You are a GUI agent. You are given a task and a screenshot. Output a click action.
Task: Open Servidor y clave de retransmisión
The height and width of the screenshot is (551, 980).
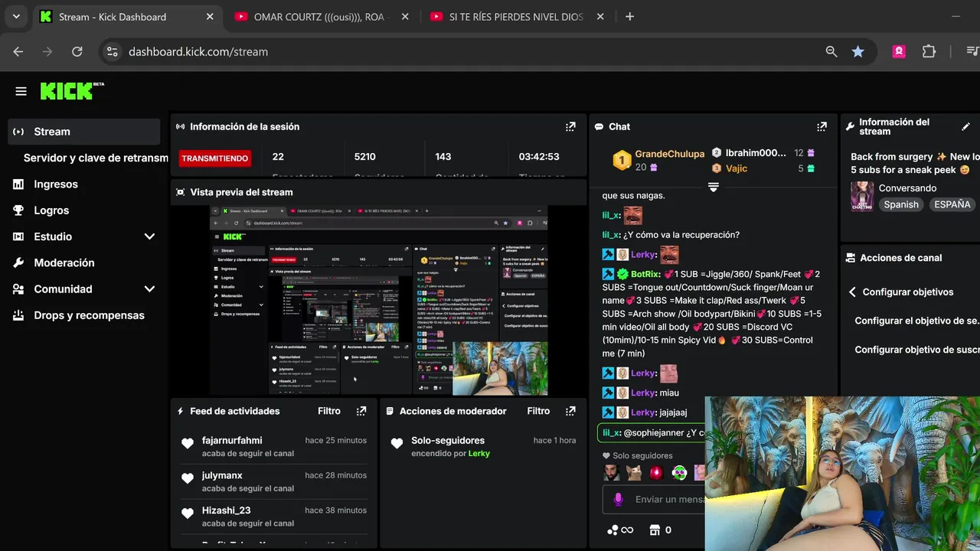pos(96,158)
